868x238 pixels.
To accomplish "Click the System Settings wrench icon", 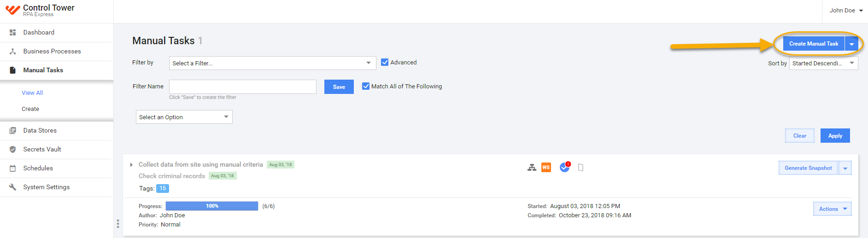I will click(13, 187).
